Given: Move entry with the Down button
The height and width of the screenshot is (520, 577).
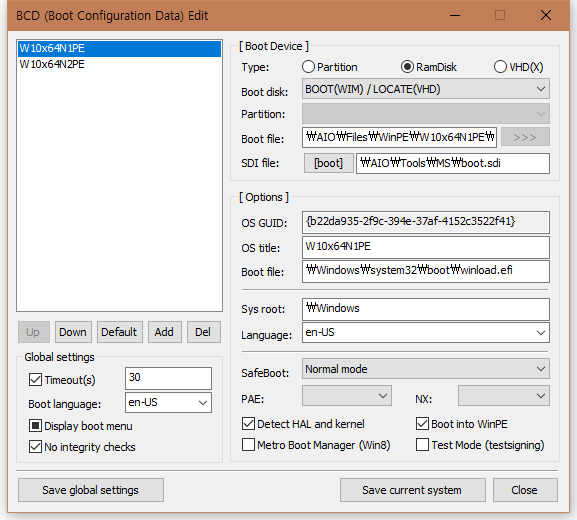Looking at the screenshot, I should pyautogui.click(x=73, y=332).
